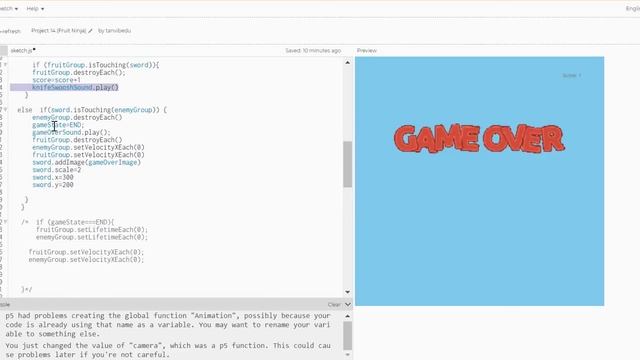Open the Help menu
The image size is (640, 360).
click(35, 9)
